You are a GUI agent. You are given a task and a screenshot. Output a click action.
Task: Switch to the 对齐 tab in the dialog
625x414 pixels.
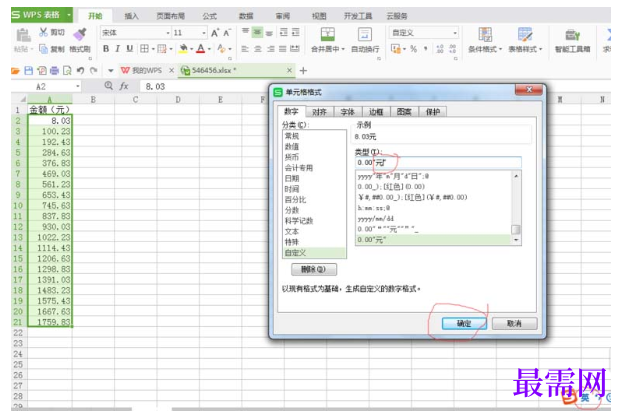point(319,112)
